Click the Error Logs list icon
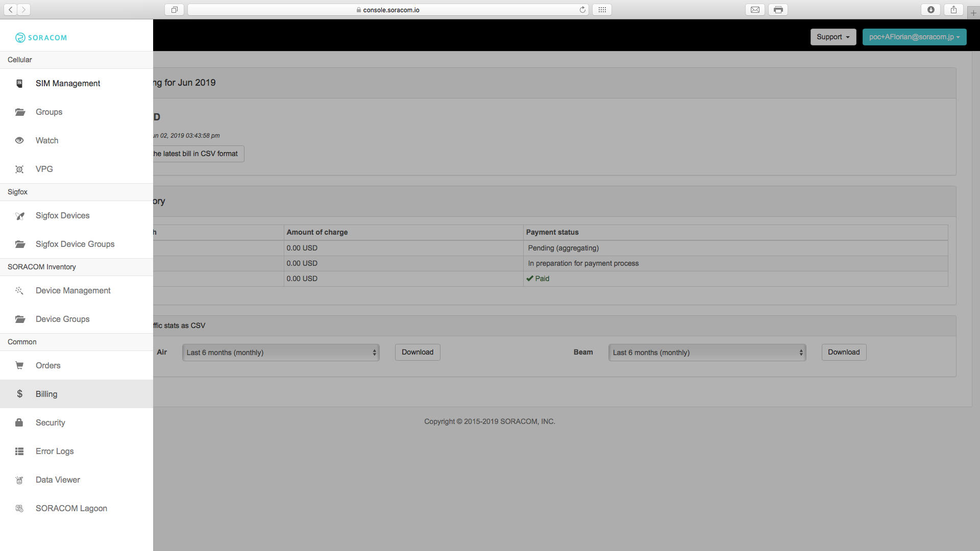980x551 pixels. [19, 451]
